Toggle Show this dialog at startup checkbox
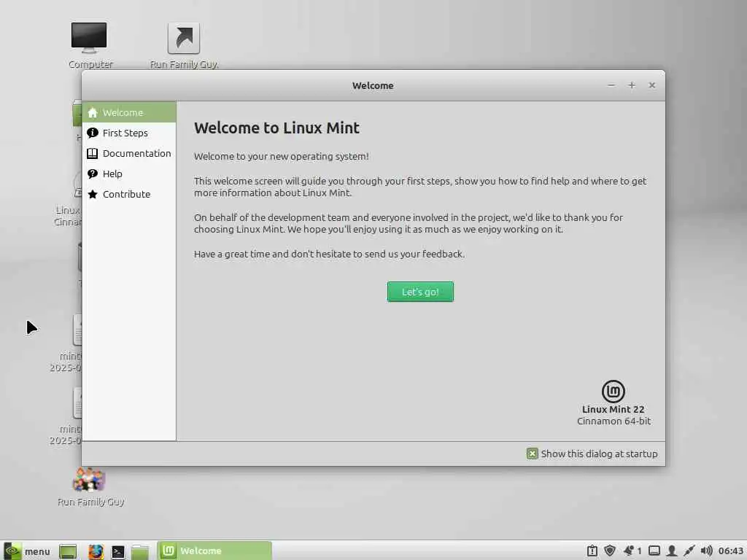Image resolution: width=747 pixels, height=560 pixels. [532, 454]
